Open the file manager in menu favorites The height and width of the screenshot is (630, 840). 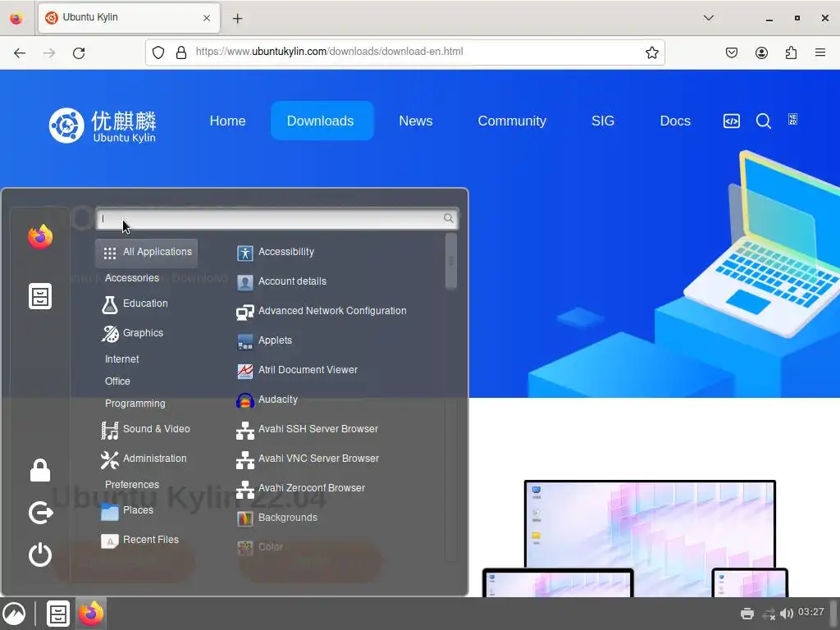40,296
